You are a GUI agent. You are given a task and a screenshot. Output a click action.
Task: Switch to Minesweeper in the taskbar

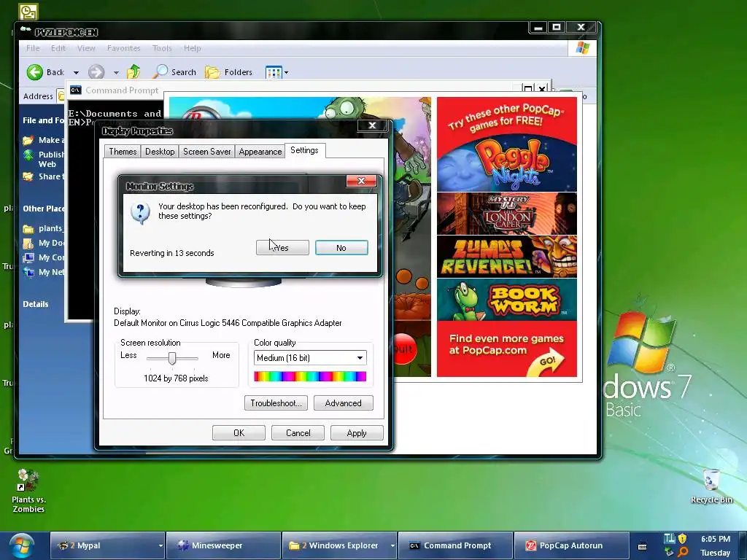pyautogui.click(x=223, y=545)
